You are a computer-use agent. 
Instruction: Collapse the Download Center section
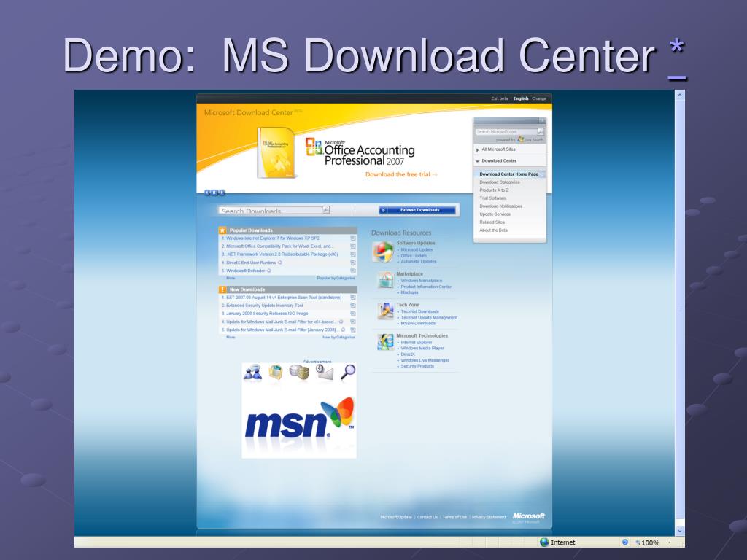click(478, 161)
